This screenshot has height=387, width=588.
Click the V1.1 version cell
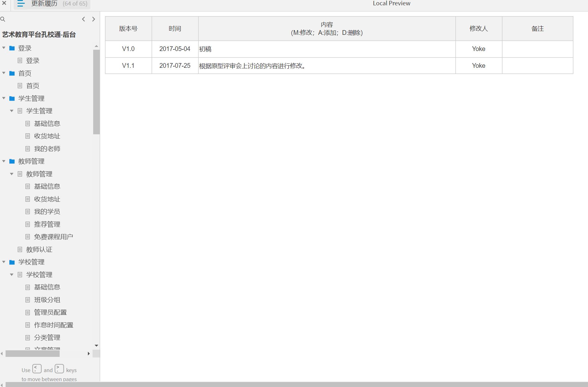(x=128, y=66)
